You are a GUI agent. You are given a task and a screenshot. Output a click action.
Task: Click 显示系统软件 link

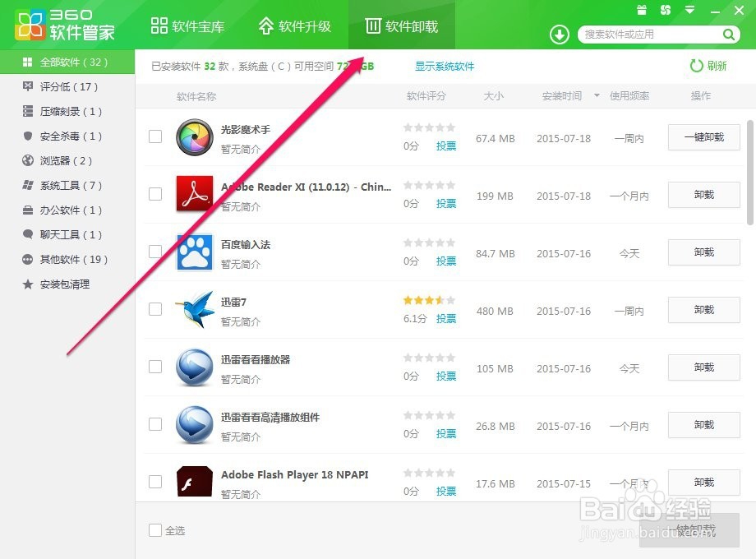(x=445, y=66)
